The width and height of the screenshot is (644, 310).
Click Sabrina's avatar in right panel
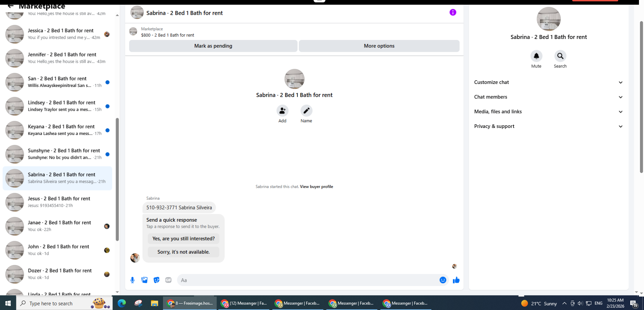tap(548, 19)
